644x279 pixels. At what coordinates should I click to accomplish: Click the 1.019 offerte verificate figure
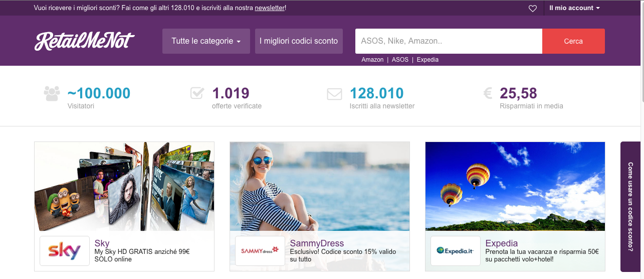pos(231,93)
